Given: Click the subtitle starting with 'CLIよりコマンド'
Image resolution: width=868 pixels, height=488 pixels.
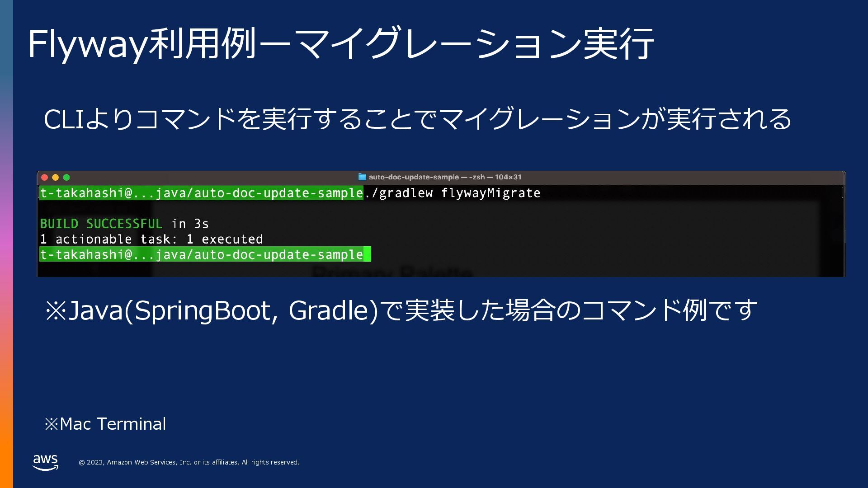Looking at the screenshot, I should [x=417, y=119].
